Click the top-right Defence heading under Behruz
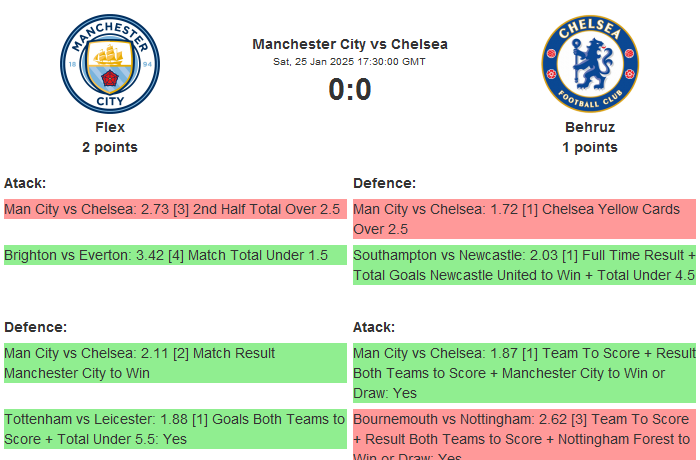The image size is (700, 460). click(384, 183)
